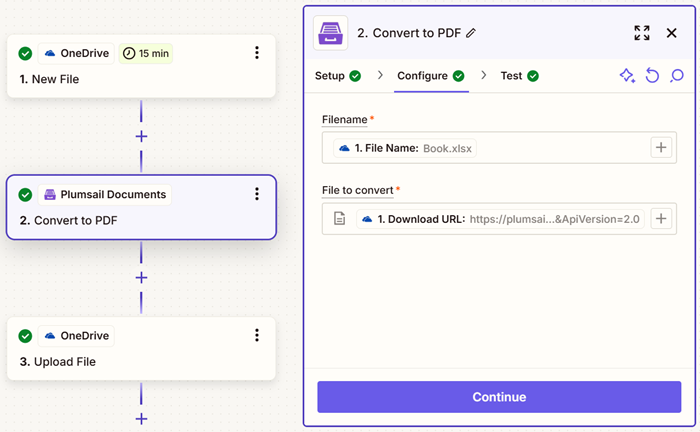Viewport: 700px width, 432px height.
Task: Click the green check on Plumsail Documents step
Action: pos(25,195)
